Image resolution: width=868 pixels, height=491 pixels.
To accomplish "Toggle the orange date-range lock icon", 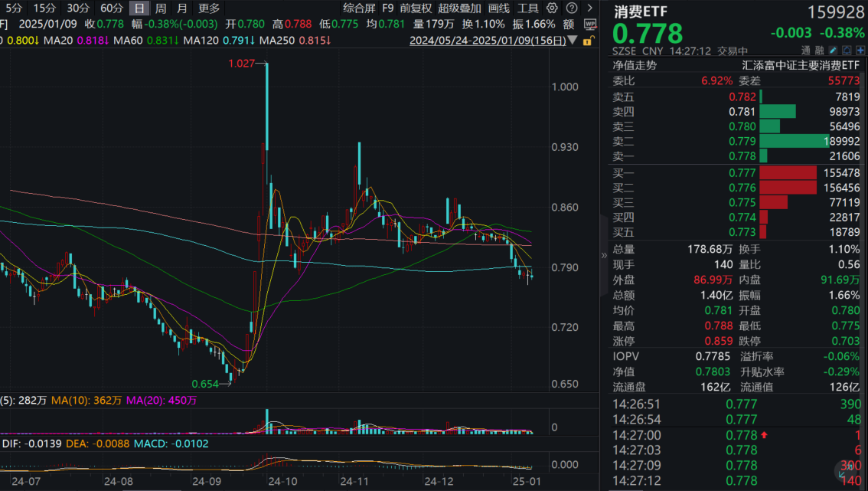I will [587, 41].
